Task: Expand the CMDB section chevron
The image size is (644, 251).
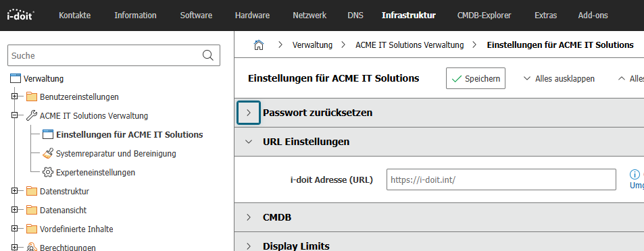Action: coord(249,217)
